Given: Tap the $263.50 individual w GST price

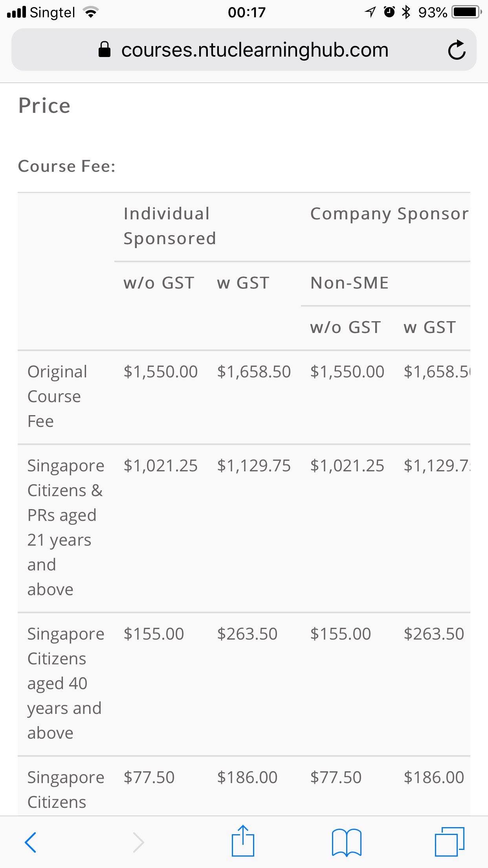Looking at the screenshot, I should (247, 634).
